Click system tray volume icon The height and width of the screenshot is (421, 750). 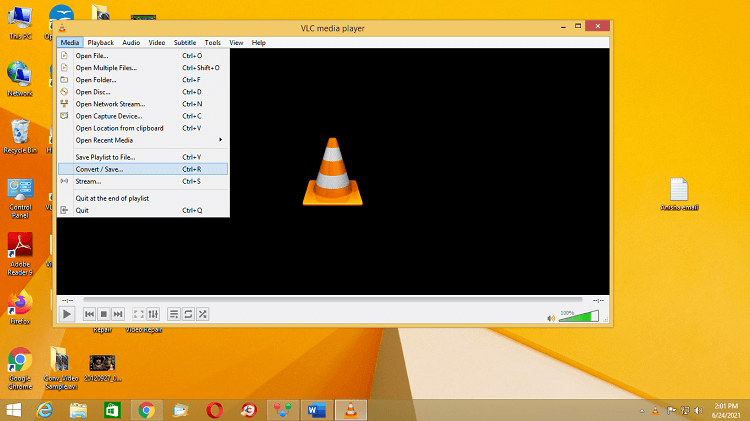(x=699, y=410)
